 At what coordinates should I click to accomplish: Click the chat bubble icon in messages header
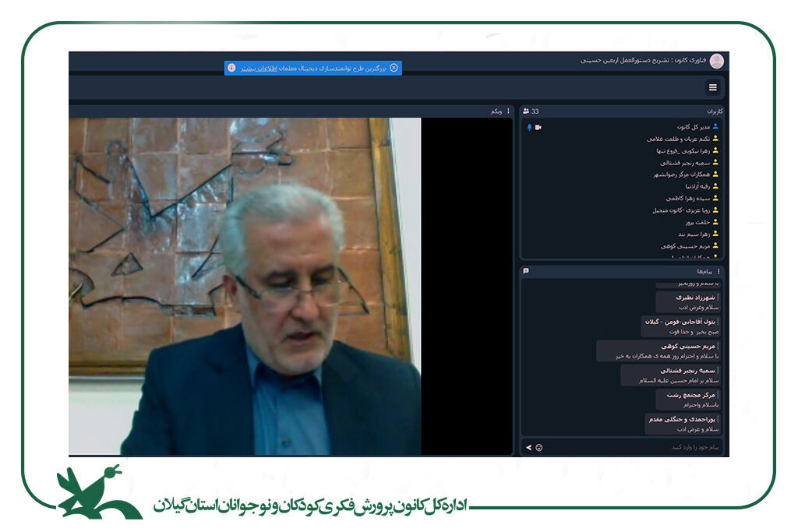pyautogui.click(x=527, y=271)
